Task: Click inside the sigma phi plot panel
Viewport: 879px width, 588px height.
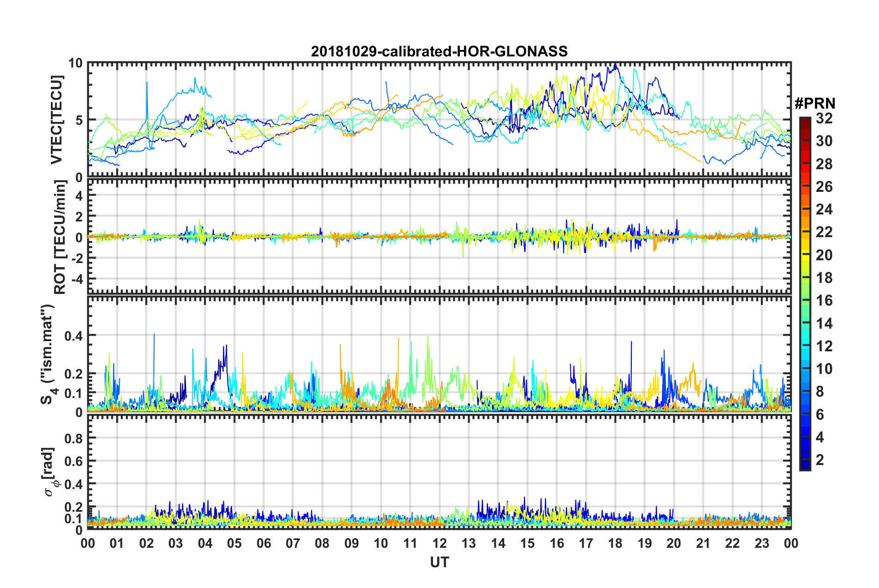Action: click(439, 472)
